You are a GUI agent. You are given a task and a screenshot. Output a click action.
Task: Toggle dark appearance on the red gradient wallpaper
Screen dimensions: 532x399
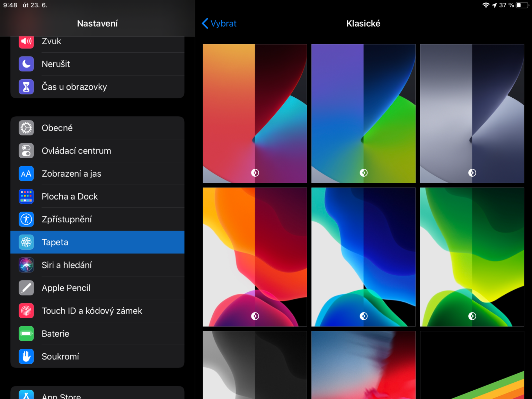(x=255, y=172)
